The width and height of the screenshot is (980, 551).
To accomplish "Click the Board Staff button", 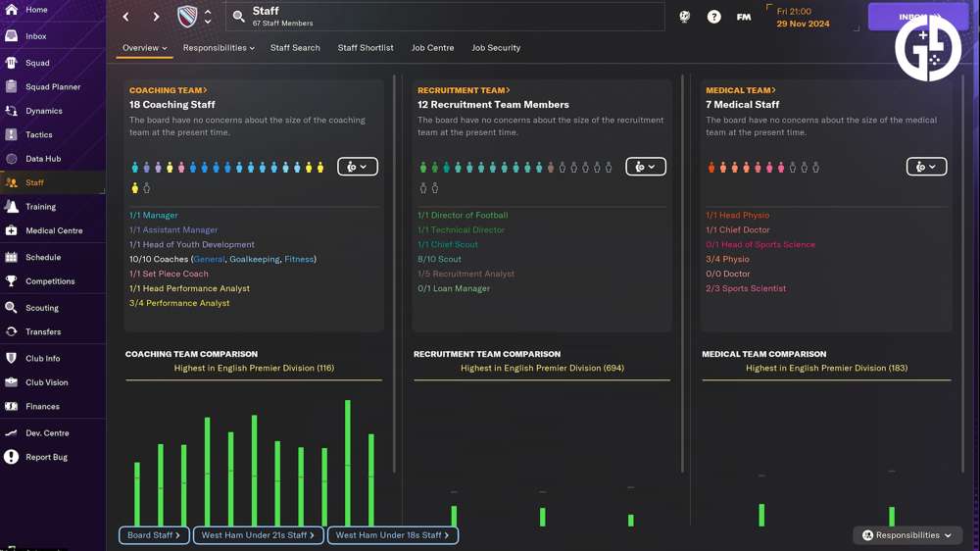I will (x=154, y=535).
